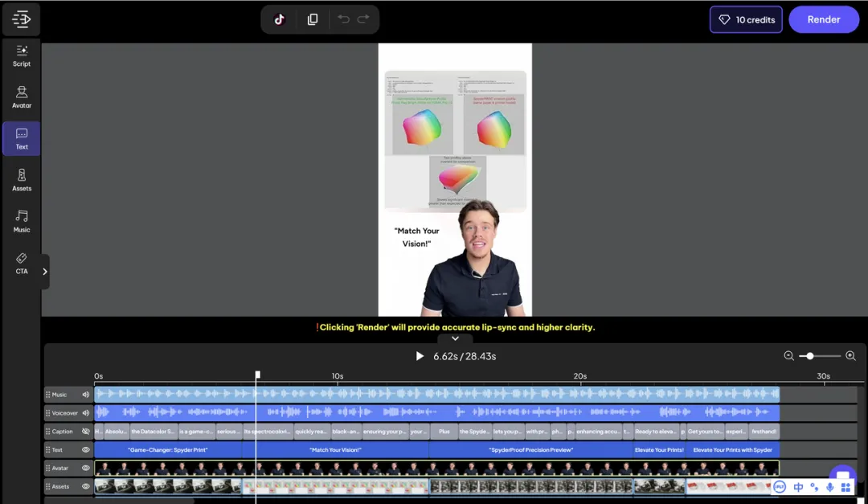Open the Music panel
868x504 pixels.
pos(22,222)
